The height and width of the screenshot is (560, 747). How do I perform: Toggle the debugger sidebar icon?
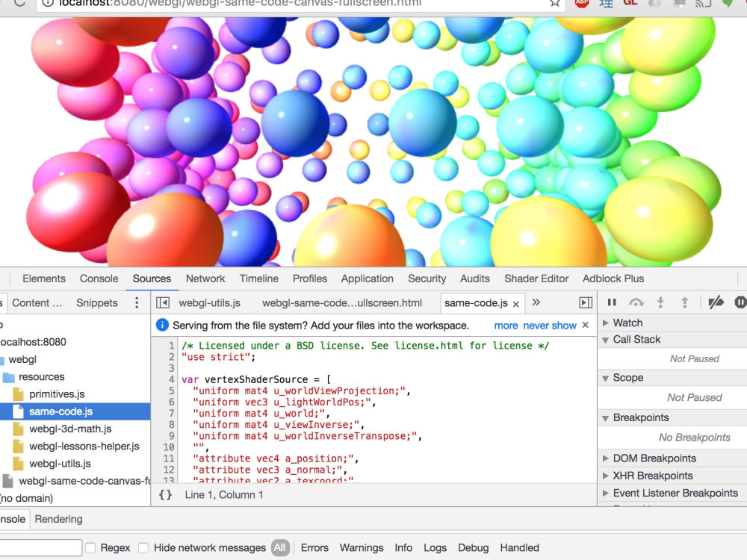(x=586, y=303)
